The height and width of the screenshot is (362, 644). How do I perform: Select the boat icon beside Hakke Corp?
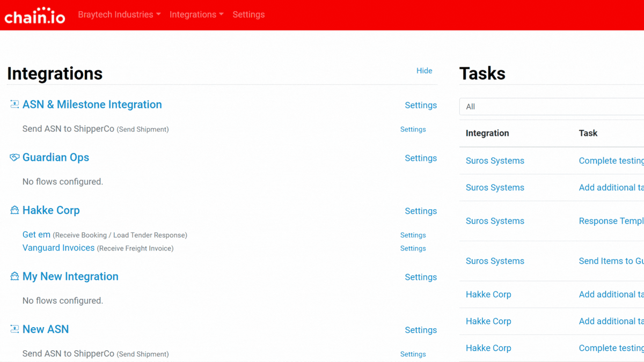click(x=14, y=210)
